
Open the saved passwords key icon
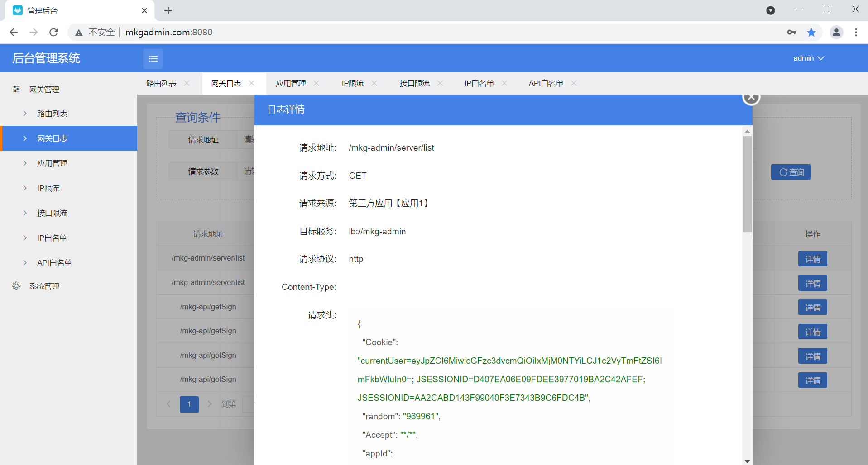(791, 32)
